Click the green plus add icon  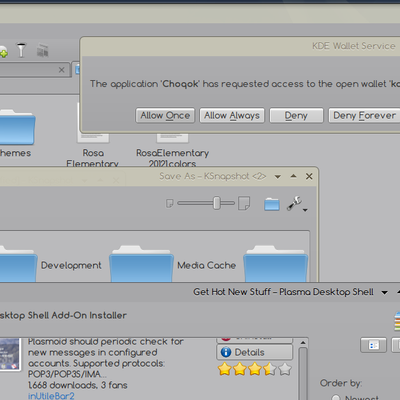(3, 52)
